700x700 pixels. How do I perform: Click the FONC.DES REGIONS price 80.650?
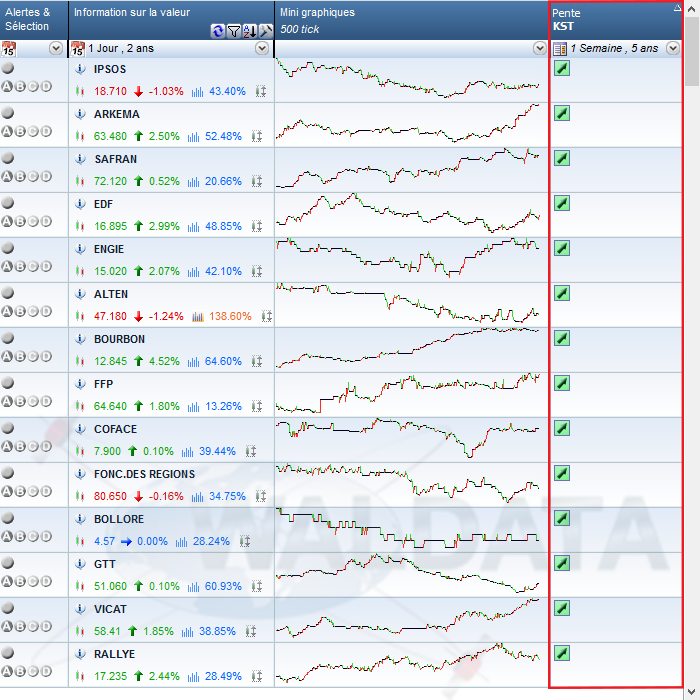click(110, 496)
